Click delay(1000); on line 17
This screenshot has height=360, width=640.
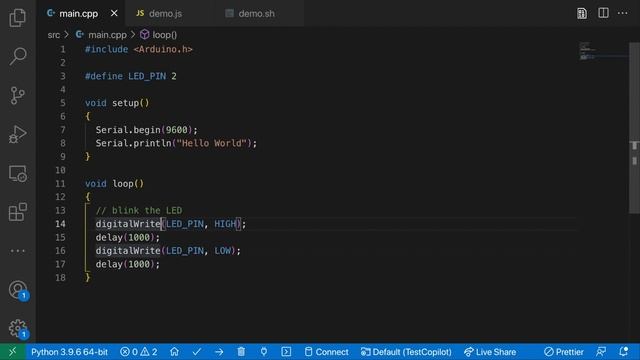coord(128,264)
